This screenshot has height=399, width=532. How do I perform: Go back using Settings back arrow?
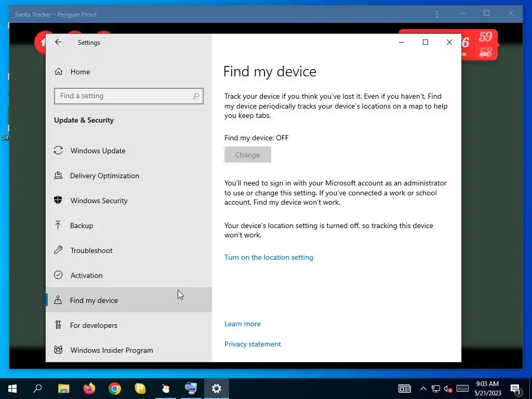tap(58, 42)
